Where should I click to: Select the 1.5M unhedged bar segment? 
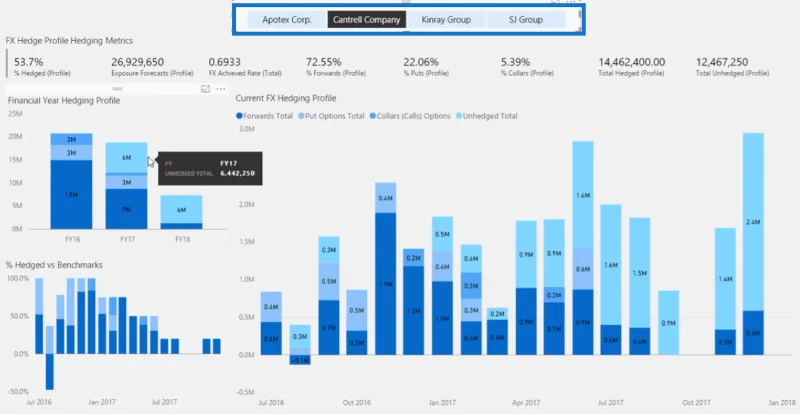tap(639, 273)
